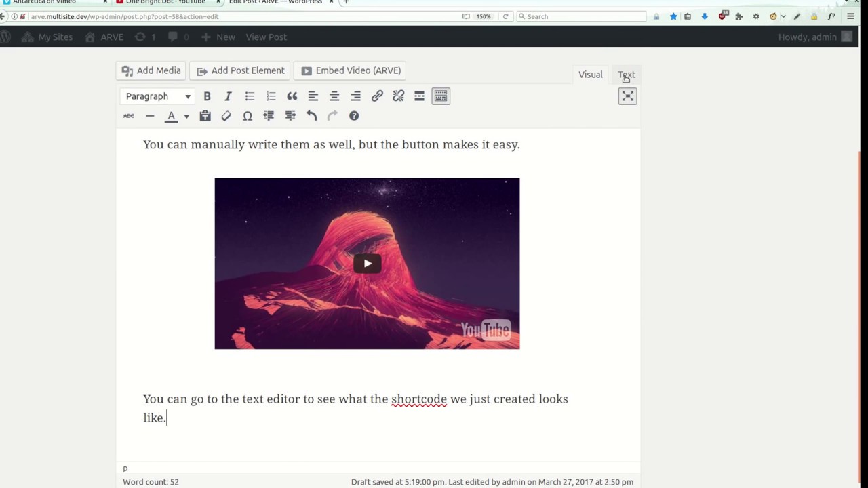Image resolution: width=868 pixels, height=488 pixels.
Task: Align text right
Action: 355,96
